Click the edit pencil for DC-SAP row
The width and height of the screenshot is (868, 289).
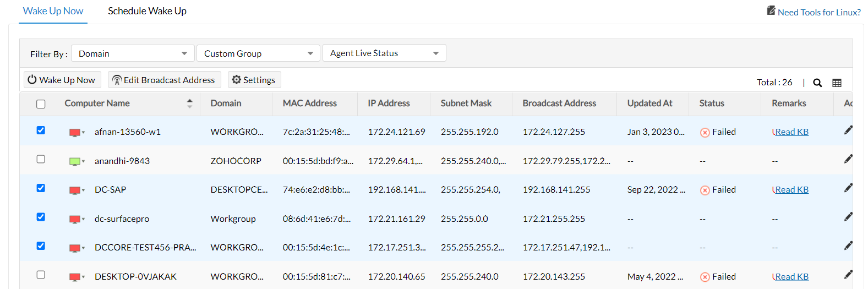tap(848, 188)
